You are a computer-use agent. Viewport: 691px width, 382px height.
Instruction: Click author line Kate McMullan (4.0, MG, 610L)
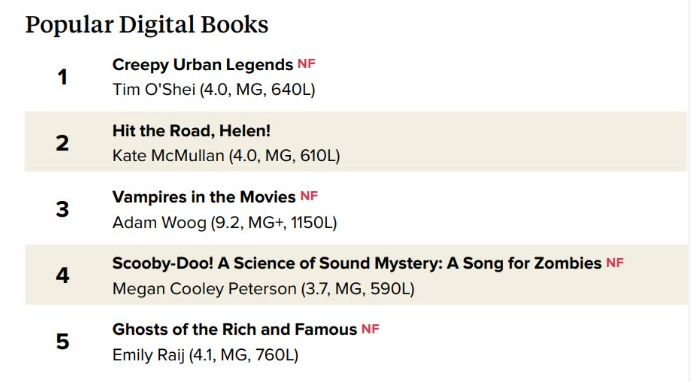tap(226, 156)
